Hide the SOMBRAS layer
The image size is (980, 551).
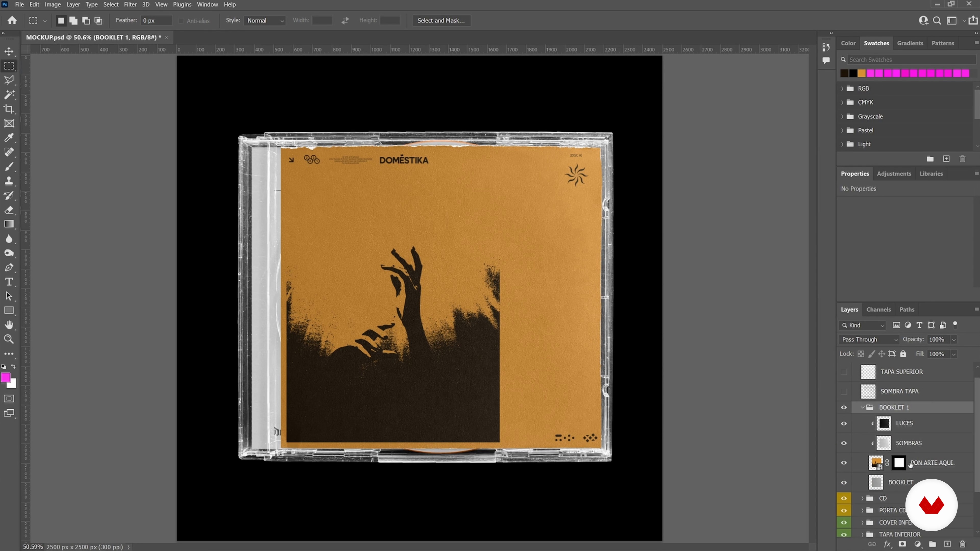[844, 443]
